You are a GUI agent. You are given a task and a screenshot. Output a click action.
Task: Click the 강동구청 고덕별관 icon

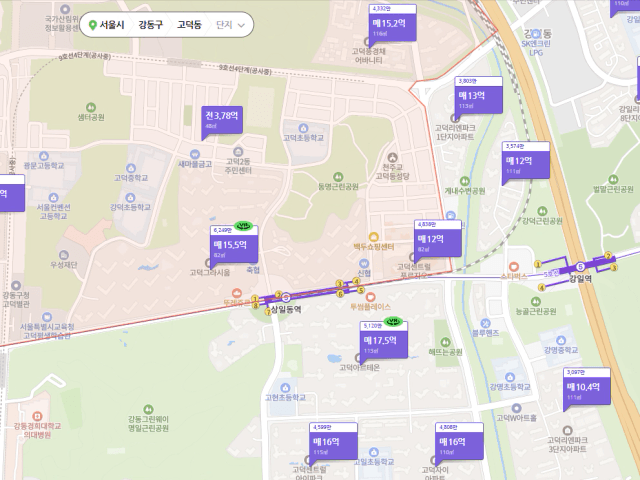coord(16,285)
